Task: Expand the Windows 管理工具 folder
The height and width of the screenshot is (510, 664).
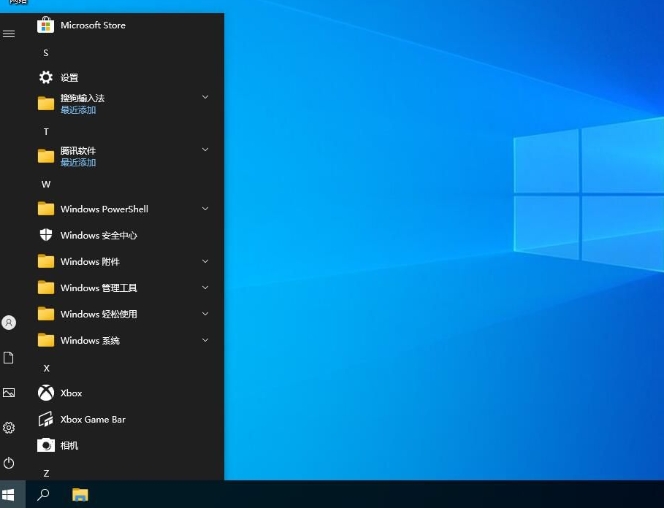Action: (120, 288)
